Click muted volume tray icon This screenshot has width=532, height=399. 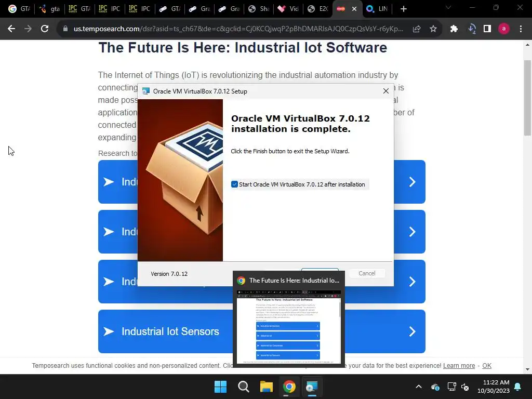(x=465, y=387)
